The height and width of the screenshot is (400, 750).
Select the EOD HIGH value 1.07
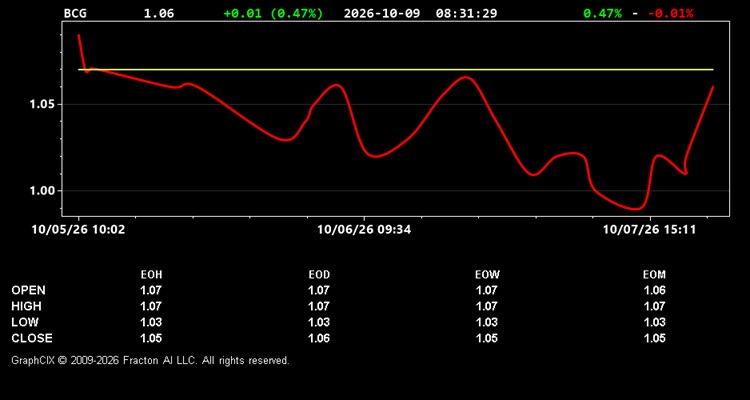pos(319,306)
